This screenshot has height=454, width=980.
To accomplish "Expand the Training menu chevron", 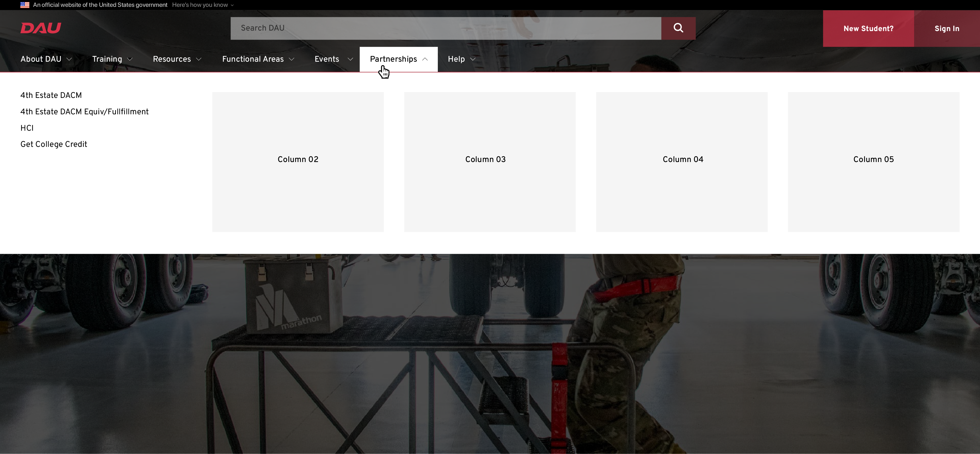I will tap(130, 59).
